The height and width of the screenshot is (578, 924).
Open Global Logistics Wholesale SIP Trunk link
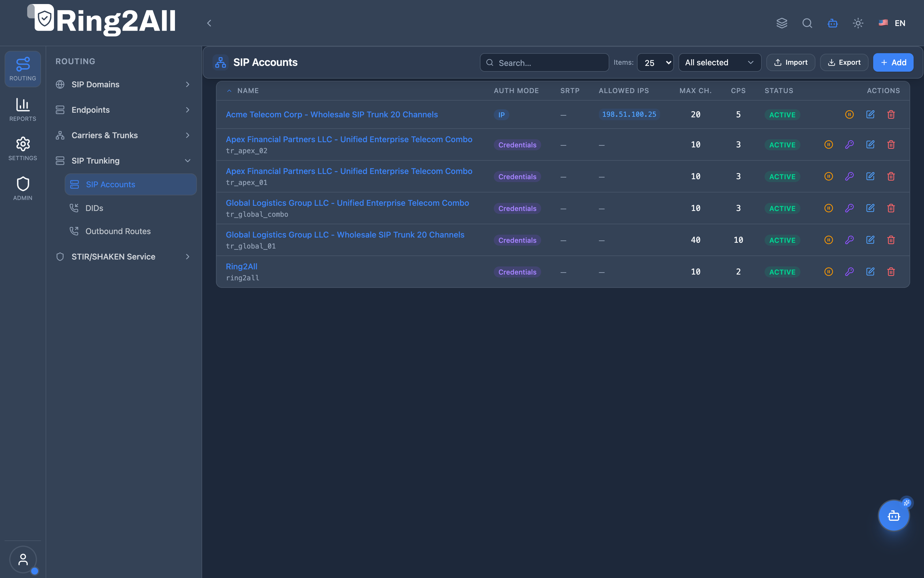(x=345, y=235)
